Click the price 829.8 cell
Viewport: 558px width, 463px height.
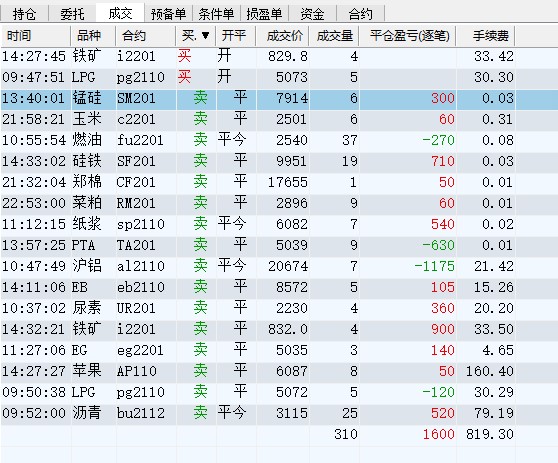[288, 56]
